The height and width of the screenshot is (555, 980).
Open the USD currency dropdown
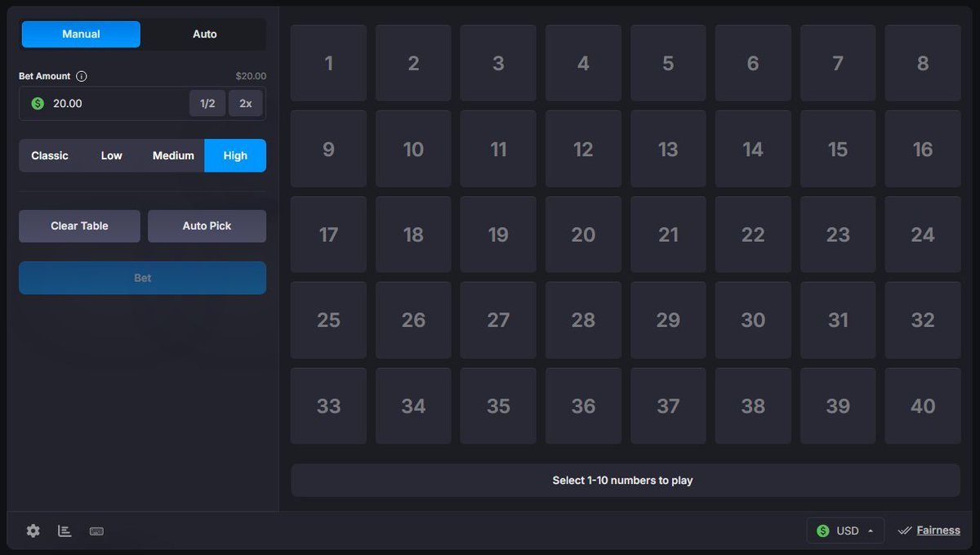tap(845, 530)
